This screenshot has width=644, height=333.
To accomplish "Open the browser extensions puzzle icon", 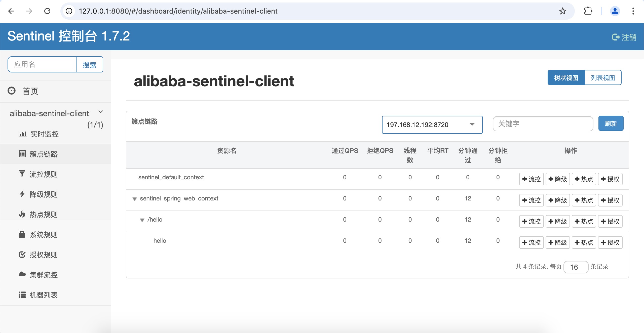I will 588,11.
